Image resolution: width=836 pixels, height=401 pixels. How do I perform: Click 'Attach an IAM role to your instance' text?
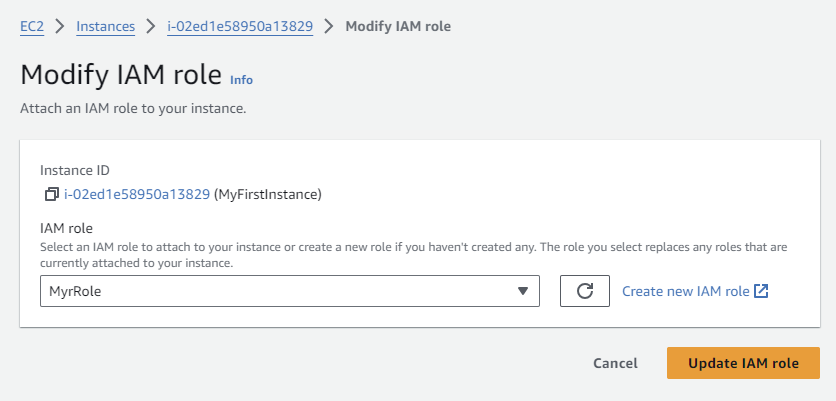pyautogui.click(x=133, y=109)
